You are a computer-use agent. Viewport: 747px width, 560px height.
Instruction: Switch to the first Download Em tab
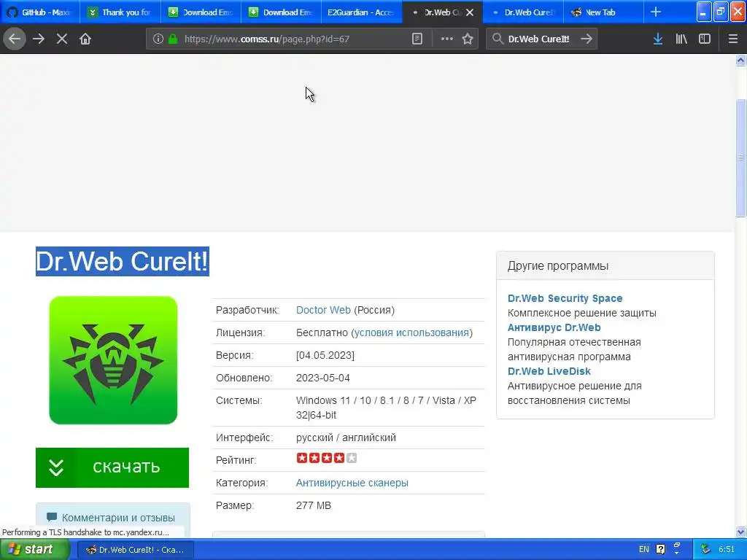(201, 12)
